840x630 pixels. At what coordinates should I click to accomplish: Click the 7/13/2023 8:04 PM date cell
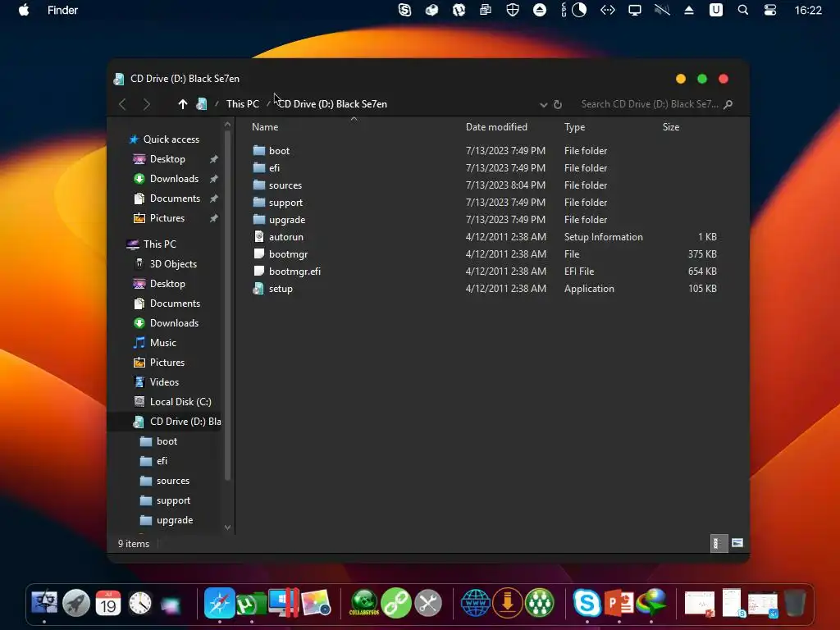click(505, 185)
